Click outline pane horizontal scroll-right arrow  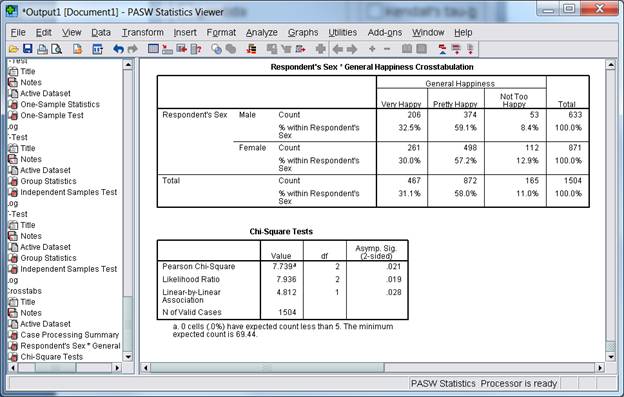117,368
